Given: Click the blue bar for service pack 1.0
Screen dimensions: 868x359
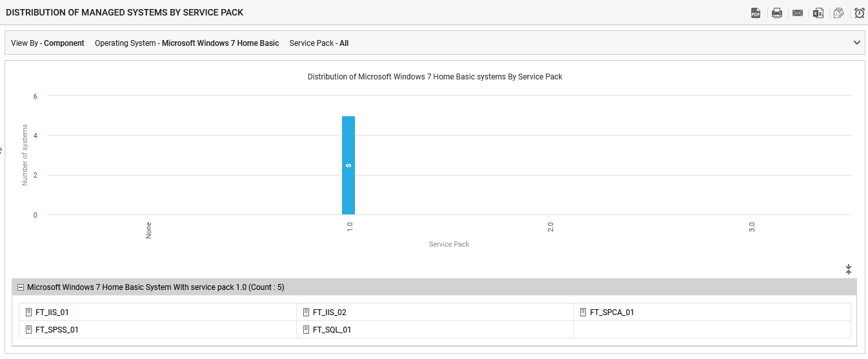Looking at the screenshot, I should pyautogui.click(x=348, y=165).
